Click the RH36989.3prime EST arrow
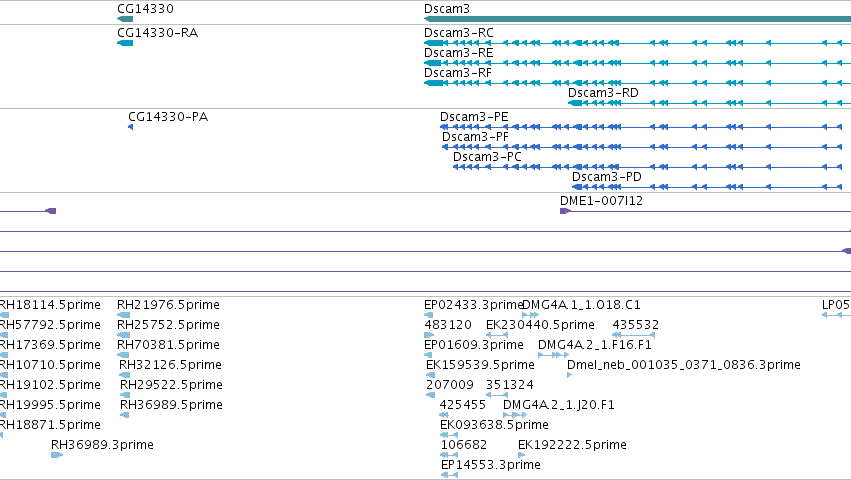The width and height of the screenshot is (851, 480). (x=57, y=455)
